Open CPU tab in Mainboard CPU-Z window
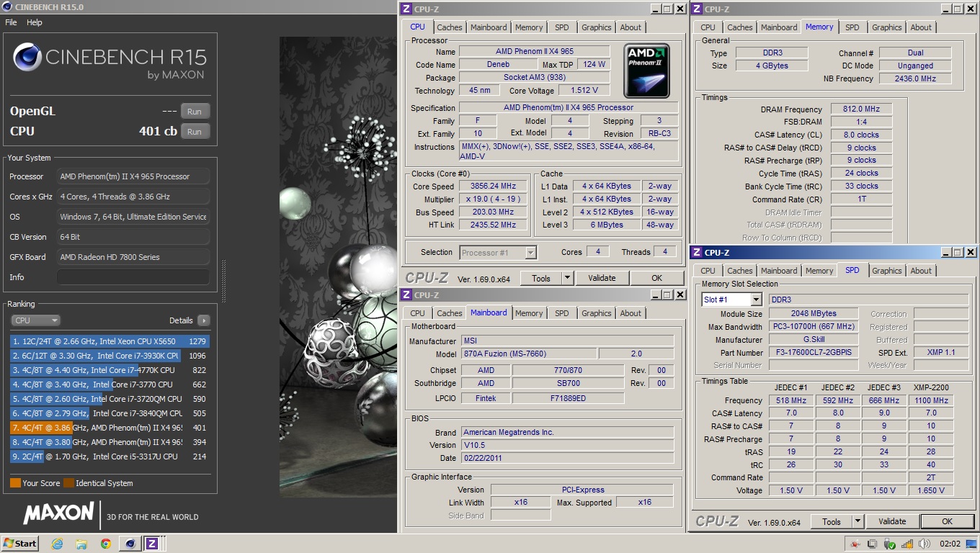This screenshot has width=980, height=553. (x=417, y=313)
